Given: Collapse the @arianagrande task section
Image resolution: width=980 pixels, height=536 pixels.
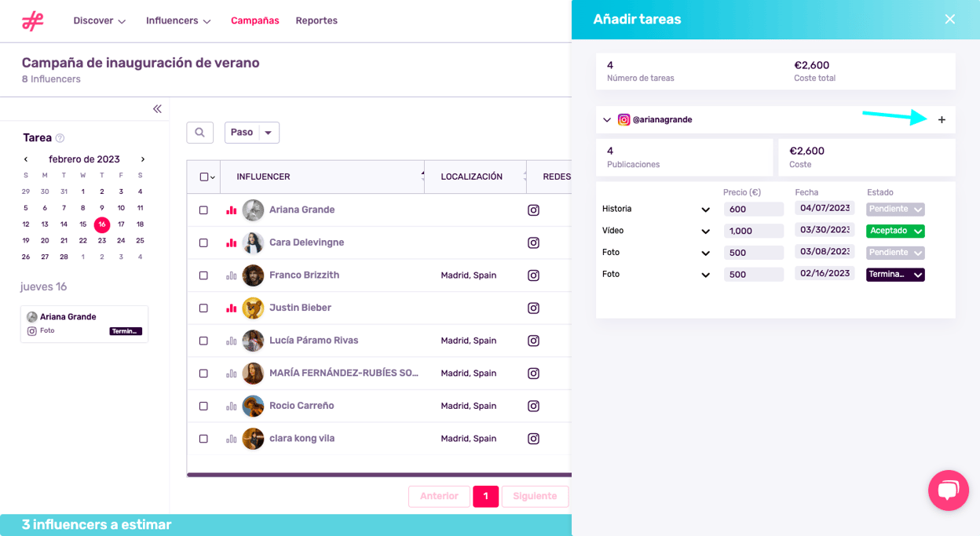Looking at the screenshot, I should (607, 120).
